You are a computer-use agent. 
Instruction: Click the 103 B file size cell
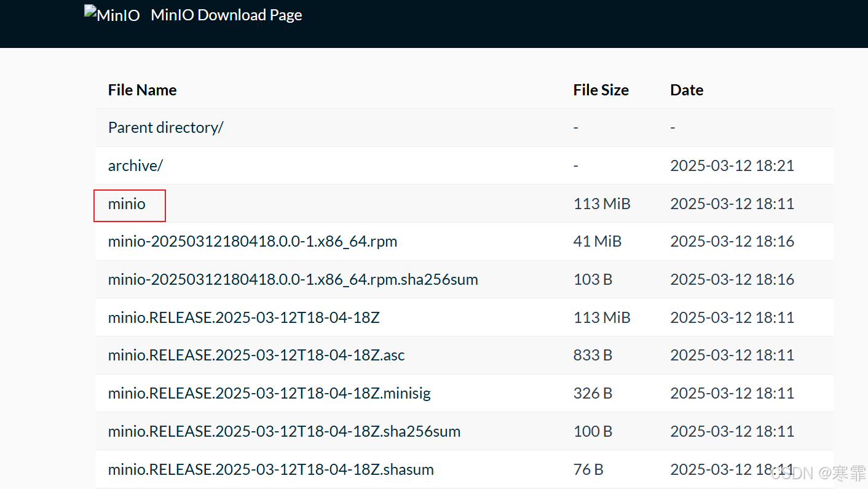(593, 279)
